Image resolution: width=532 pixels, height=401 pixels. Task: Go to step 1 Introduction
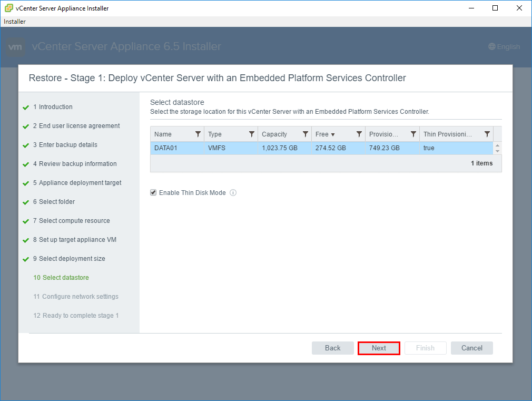tap(53, 107)
